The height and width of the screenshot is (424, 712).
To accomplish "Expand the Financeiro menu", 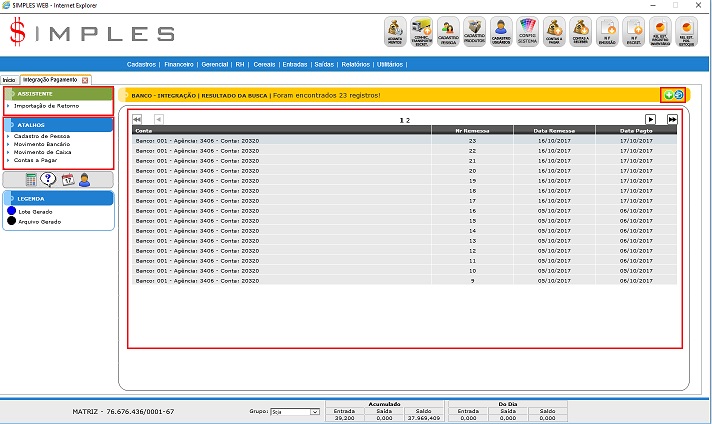I will [179, 64].
